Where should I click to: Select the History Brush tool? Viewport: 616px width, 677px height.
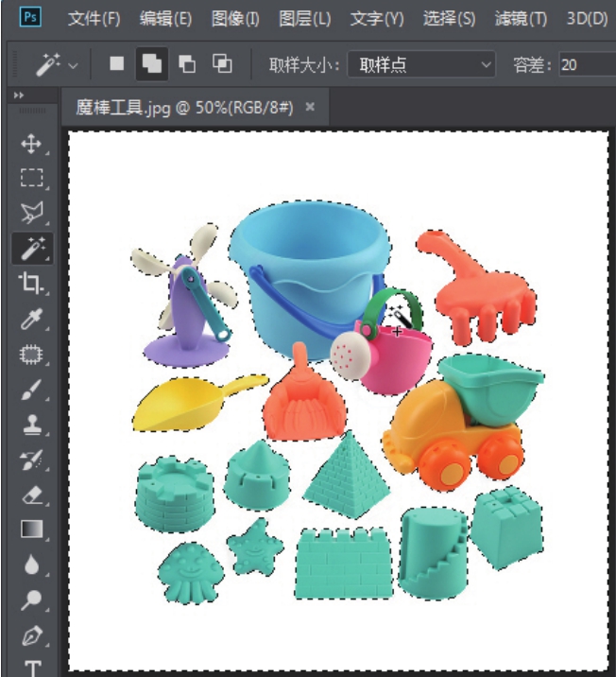[x=31, y=460]
